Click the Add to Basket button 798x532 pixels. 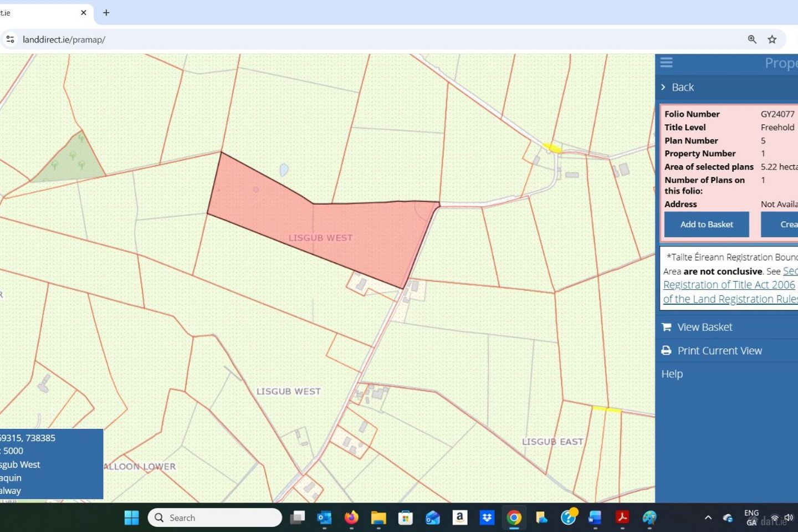pos(706,224)
